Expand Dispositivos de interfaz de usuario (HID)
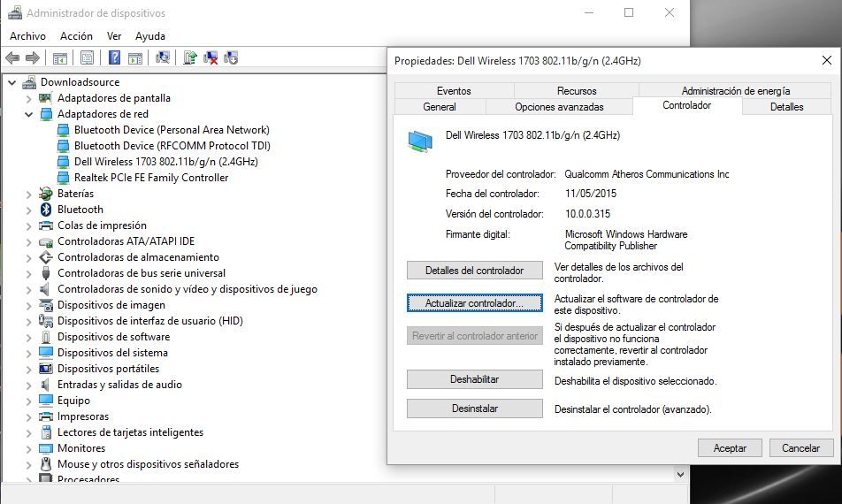Image resolution: width=842 pixels, height=504 pixels. tap(28, 322)
